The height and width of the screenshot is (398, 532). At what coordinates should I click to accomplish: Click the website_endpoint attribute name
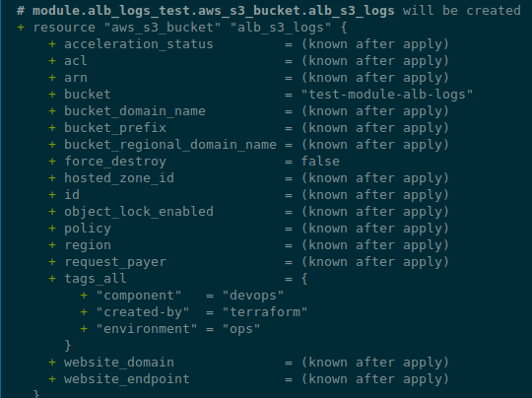[x=127, y=379]
